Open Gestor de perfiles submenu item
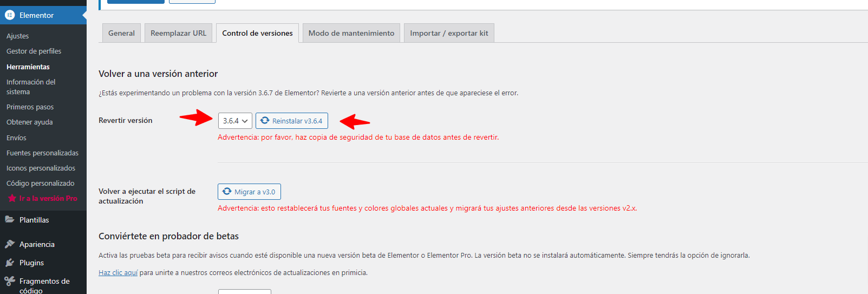 (34, 51)
